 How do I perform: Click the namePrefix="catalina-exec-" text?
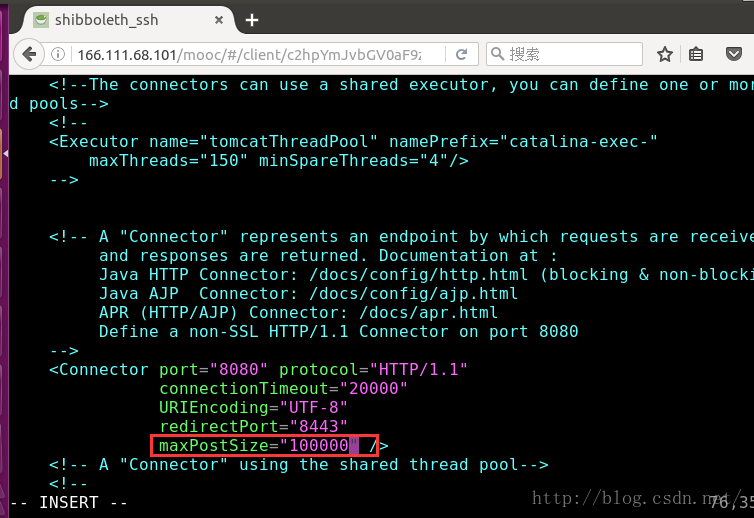pos(523,141)
